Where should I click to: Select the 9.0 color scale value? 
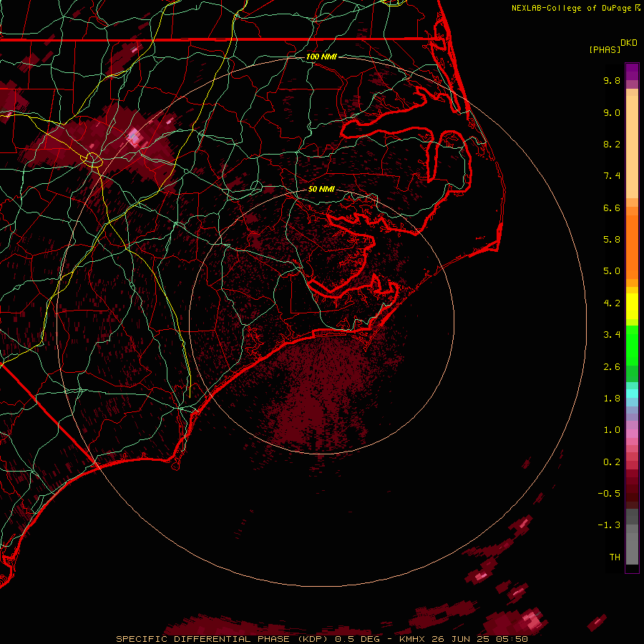click(x=612, y=112)
